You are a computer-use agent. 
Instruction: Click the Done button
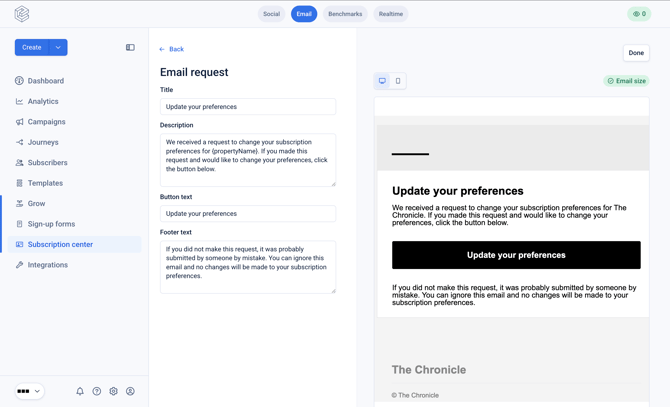(636, 53)
